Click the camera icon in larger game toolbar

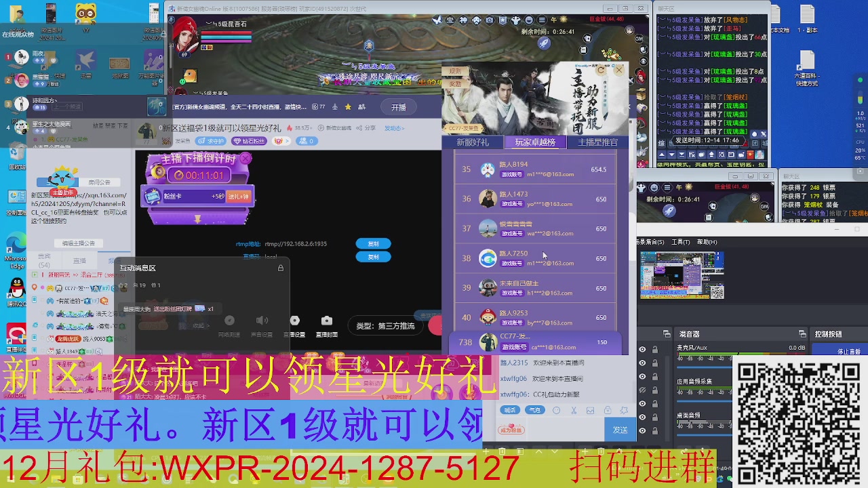pos(490,20)
